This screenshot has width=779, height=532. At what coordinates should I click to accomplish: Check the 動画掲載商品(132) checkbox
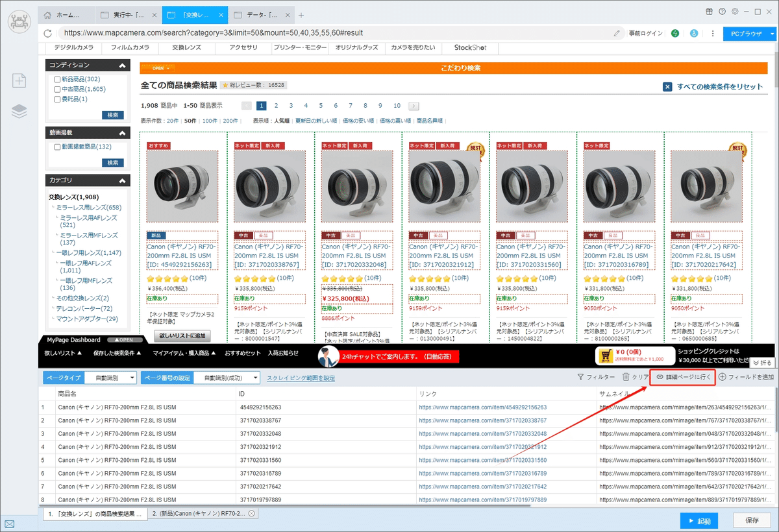click(57, 147)
